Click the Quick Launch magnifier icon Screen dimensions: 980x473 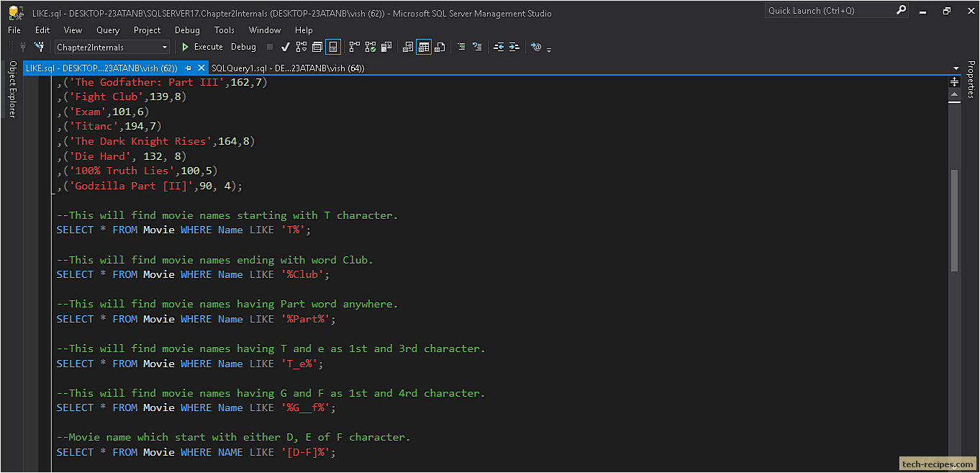point(902,11)
